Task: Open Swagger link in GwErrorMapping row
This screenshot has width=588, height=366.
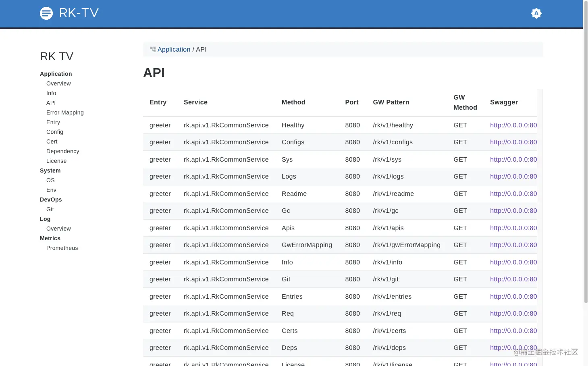Action: tap(513, 245)
